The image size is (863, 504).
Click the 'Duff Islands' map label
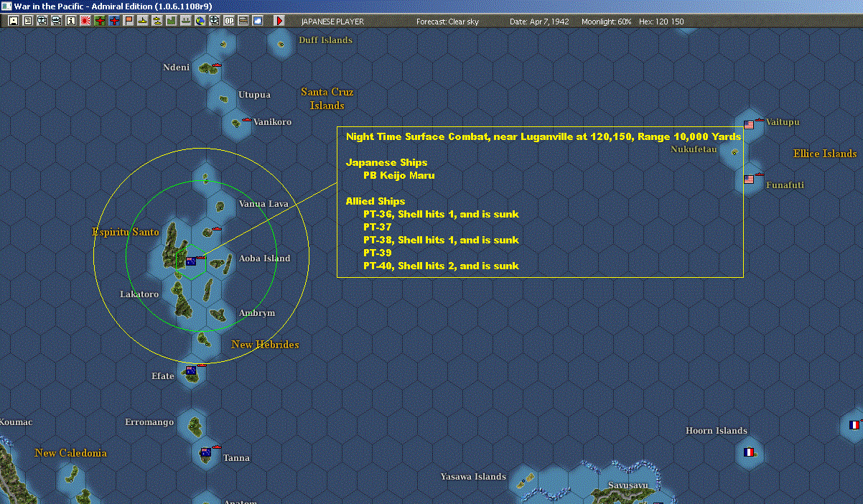click(x=325, y=40)
